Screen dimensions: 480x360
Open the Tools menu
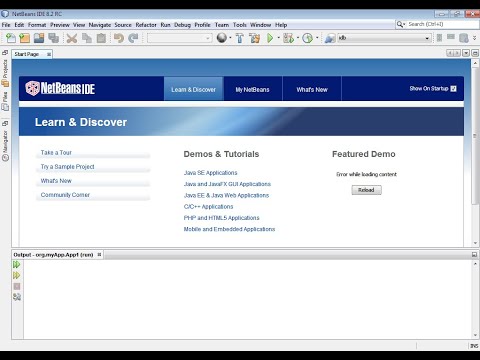click(240, 25)
